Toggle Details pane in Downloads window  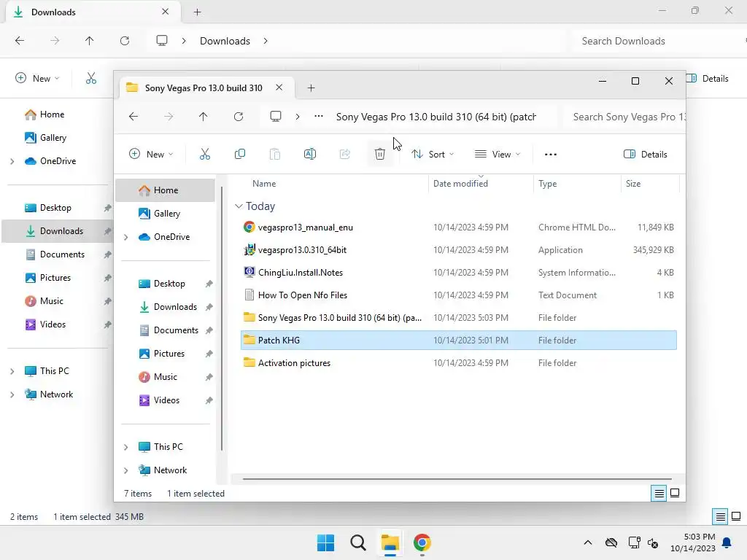click(x=707, y=79)
